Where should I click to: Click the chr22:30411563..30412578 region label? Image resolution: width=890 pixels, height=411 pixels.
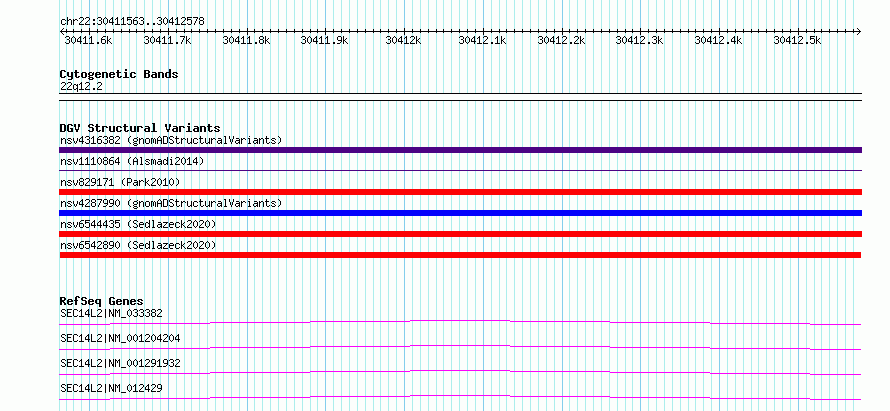132,21
